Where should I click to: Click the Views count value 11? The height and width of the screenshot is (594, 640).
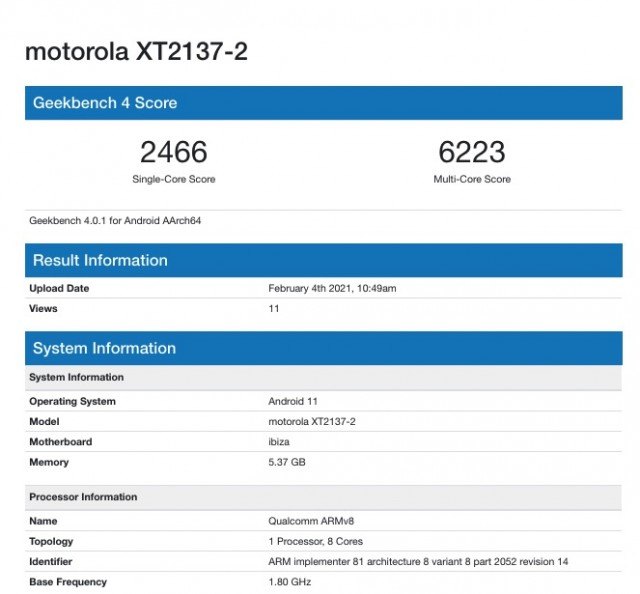(274, 309)
